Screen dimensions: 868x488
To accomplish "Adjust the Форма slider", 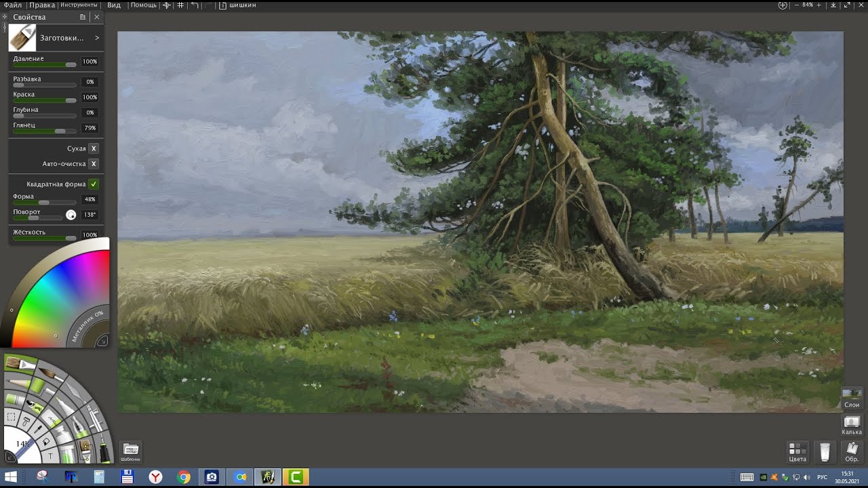I will click(x=45, y=202).
